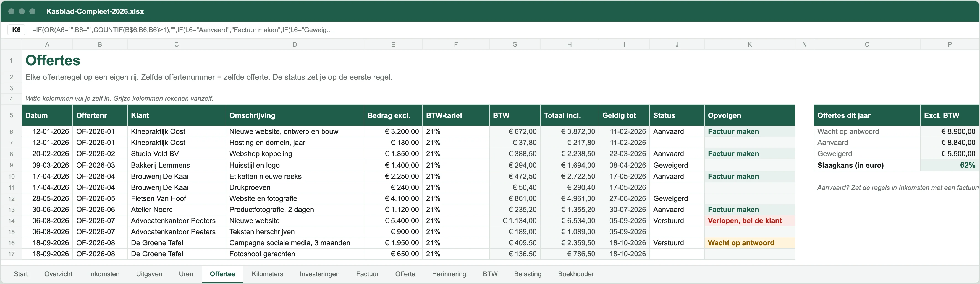Select the OF-2026-06 offer number cell
The image size is (980, 284).
(100, 210)
